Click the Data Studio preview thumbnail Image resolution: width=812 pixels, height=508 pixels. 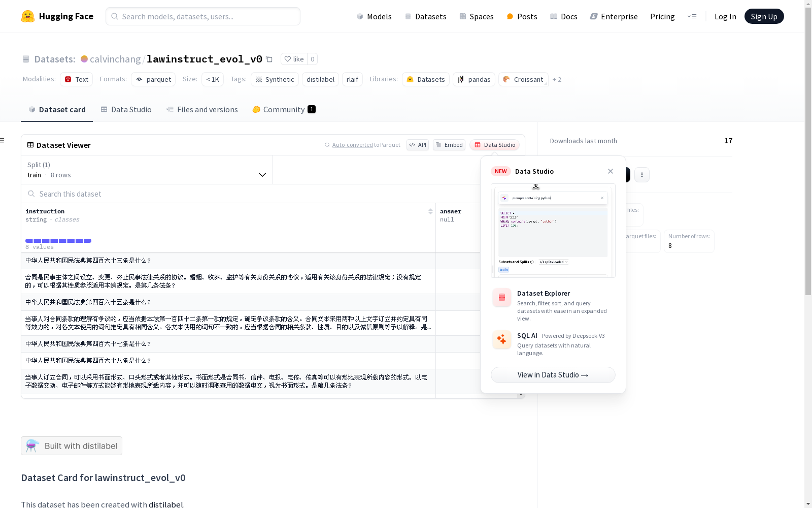(553, 231)
